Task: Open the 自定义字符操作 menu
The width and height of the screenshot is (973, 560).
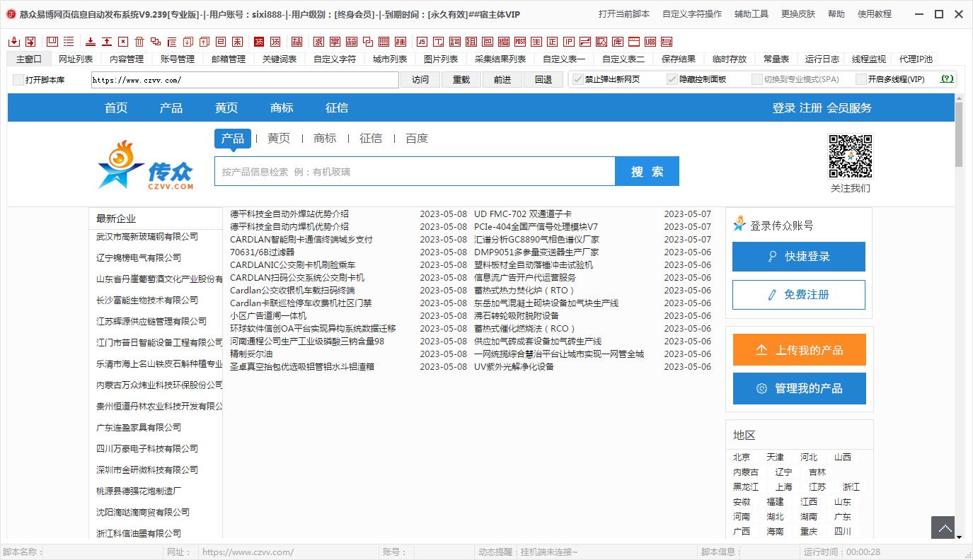Action: [x=692, y=14]
